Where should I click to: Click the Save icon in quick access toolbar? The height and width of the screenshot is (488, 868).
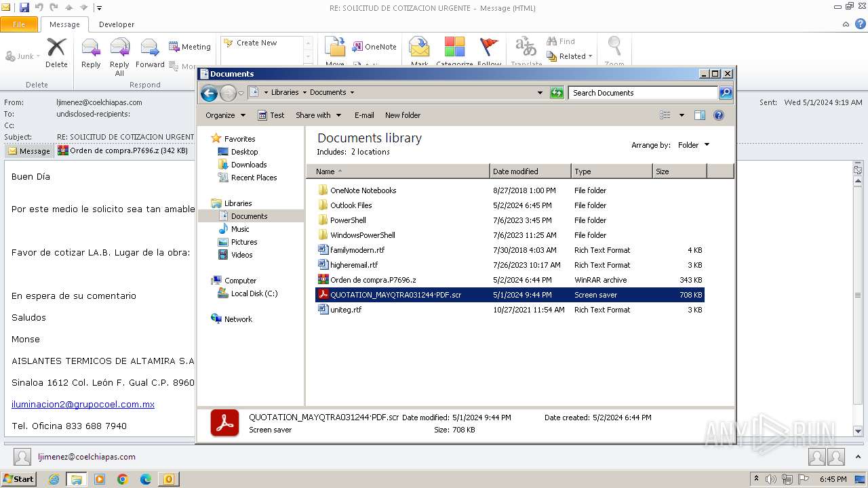[24, 7]
